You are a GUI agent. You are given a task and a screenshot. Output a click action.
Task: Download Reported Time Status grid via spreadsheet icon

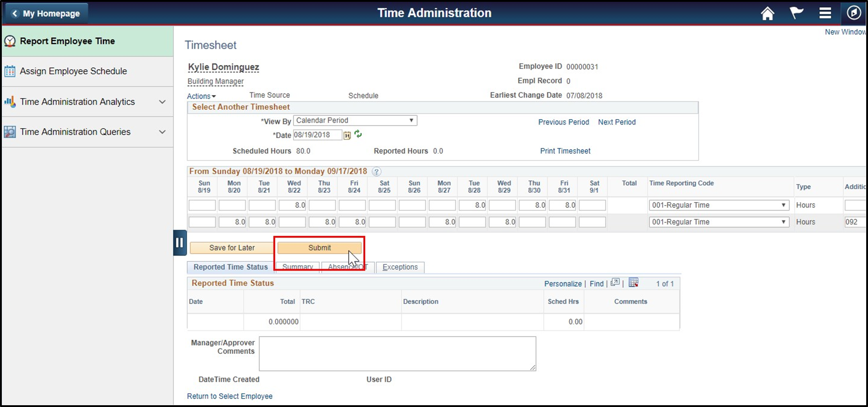tap(633, 283)
